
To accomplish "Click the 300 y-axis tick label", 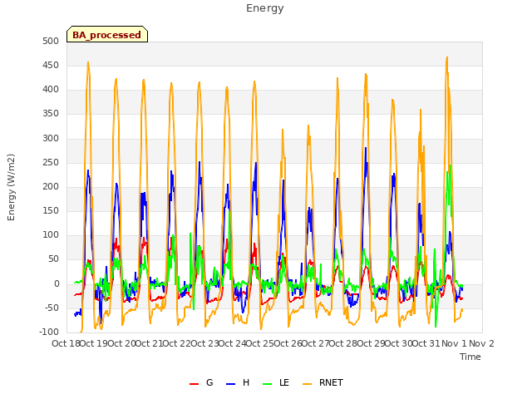I will (x=51, y=138).
